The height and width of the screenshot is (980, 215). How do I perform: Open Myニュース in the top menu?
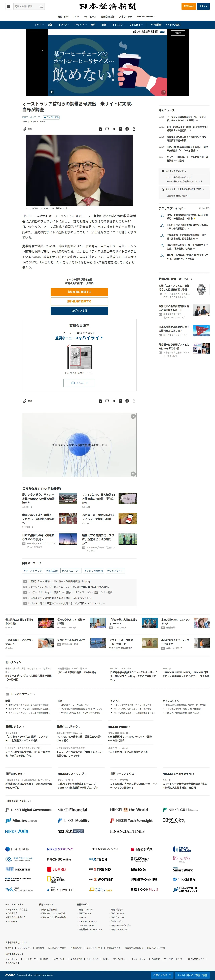pos(90,17)
